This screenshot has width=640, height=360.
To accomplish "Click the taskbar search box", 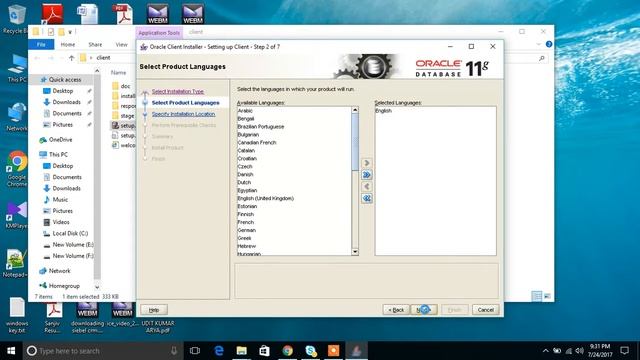I will pyautogui.click(x=103, y=351).
